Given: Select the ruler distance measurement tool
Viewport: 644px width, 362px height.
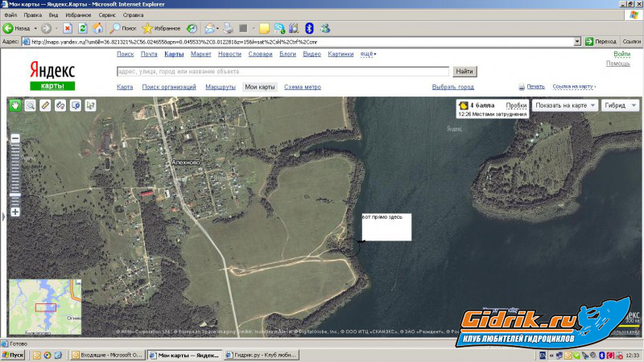Looking at the screenshot, I should pos(45,105).
